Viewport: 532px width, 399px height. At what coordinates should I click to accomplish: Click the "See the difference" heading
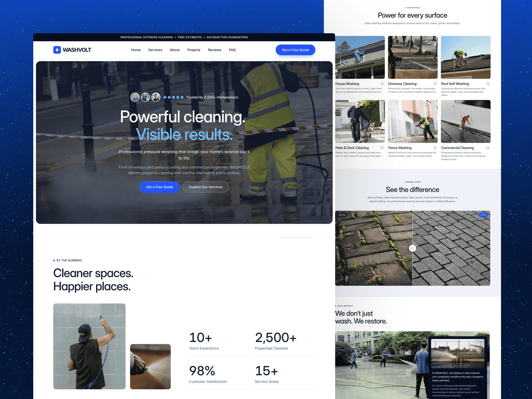413,190
